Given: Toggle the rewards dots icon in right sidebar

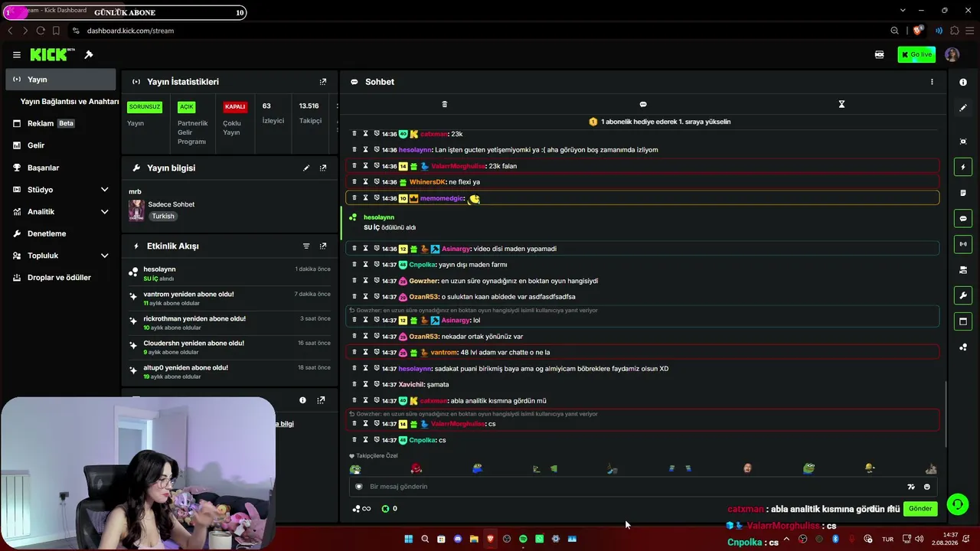Looking at the screenshot, I should [x=963, y=347].
